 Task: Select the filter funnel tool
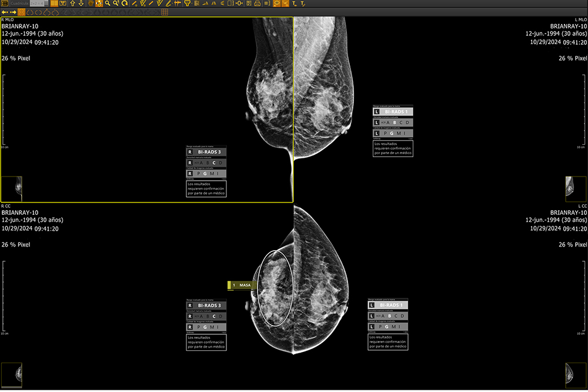(186, 4)
